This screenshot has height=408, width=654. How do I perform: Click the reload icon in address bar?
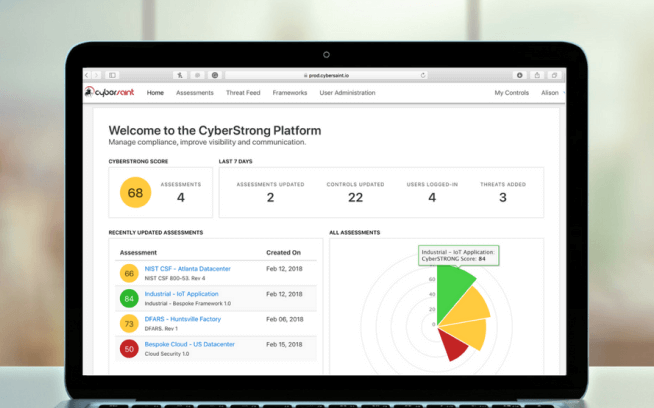tap(423, 75)
